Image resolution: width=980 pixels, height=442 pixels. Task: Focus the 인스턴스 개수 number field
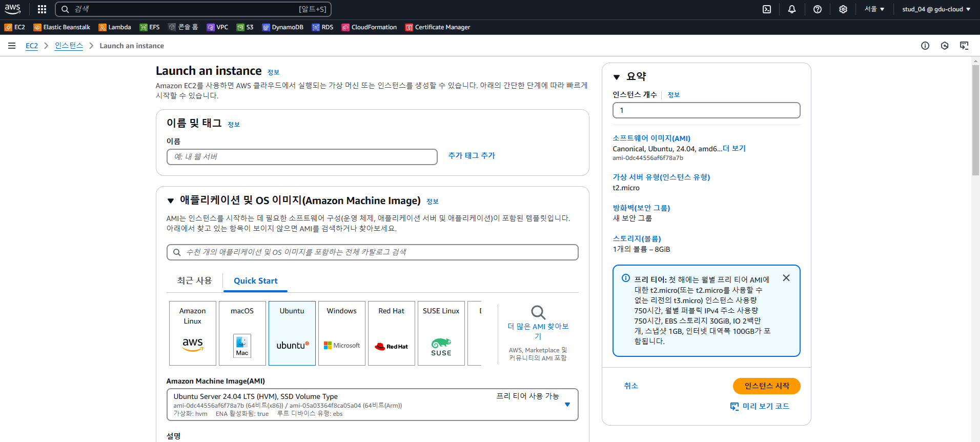[x=706, y=110]
